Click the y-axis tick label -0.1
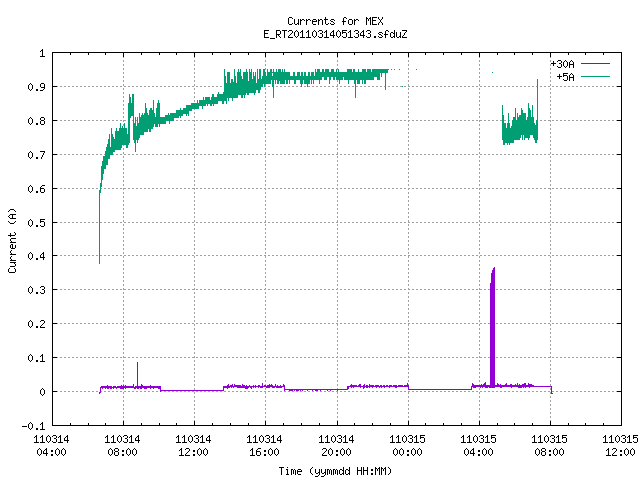 point(33,426)
